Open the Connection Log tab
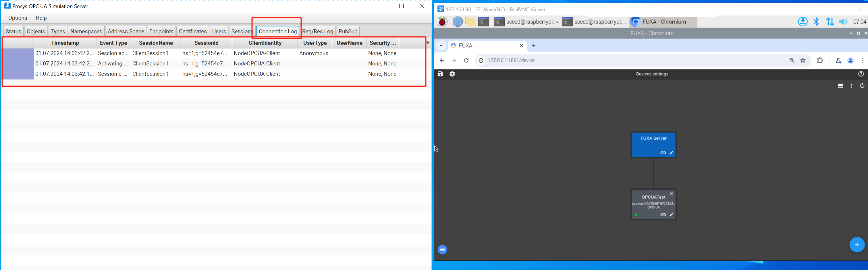The width and height of the screenshot is (868, 270). (x=278, y=31)
